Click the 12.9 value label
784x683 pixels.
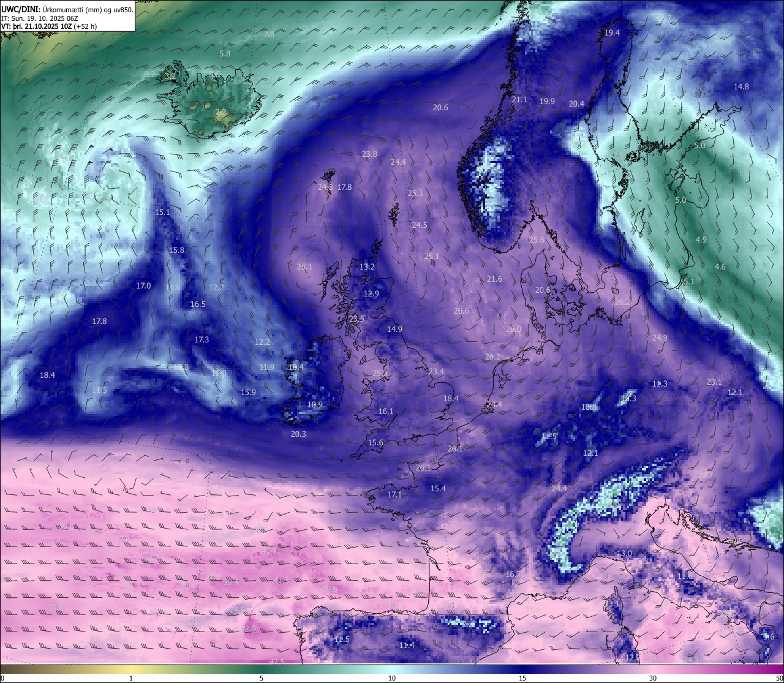[371, 294]
